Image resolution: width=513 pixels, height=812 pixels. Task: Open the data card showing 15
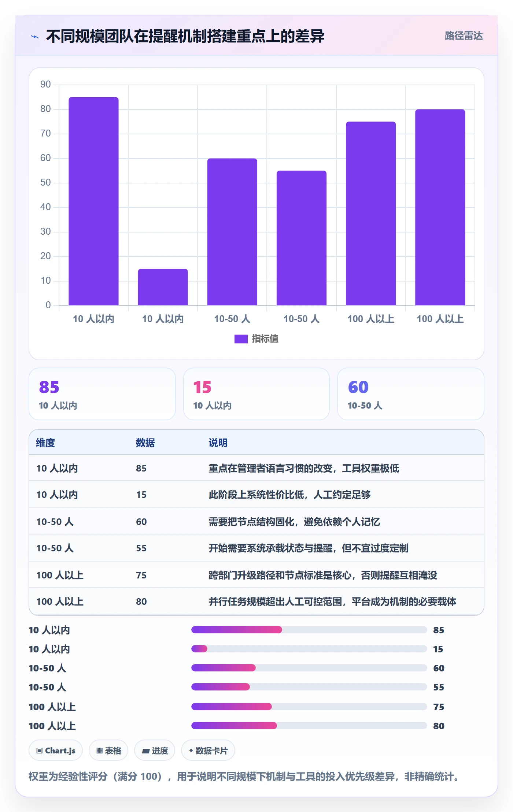(x=256, y=394)
